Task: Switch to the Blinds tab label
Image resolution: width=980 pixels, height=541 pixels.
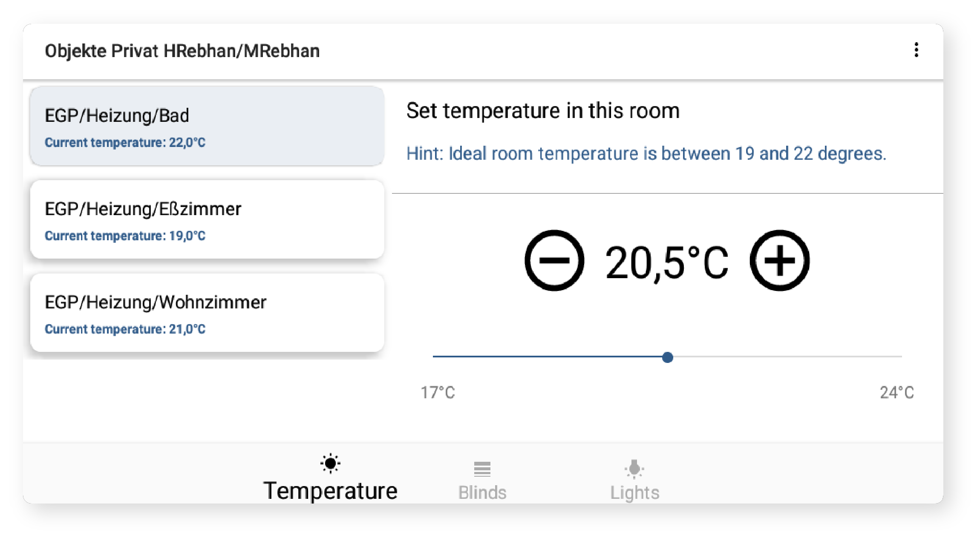Action: [x=482, y=493]
